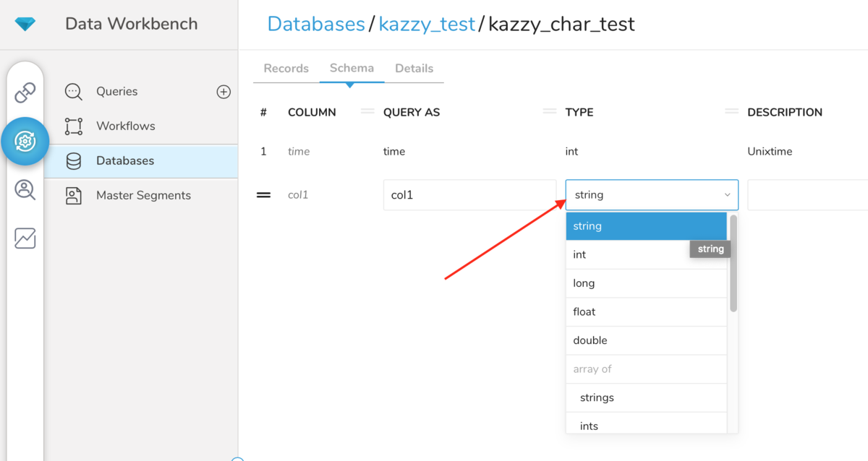Open the audience lookup magnifier-person icon
The height and width of the screenshot is (461, 868).
[25, 190]
